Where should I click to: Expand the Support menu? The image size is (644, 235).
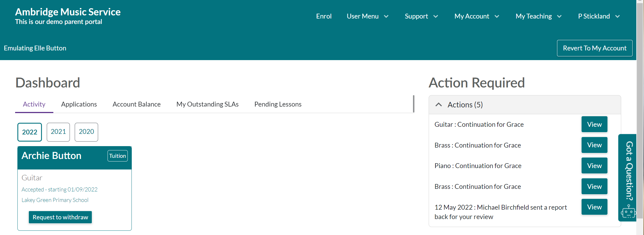(421, 16)
